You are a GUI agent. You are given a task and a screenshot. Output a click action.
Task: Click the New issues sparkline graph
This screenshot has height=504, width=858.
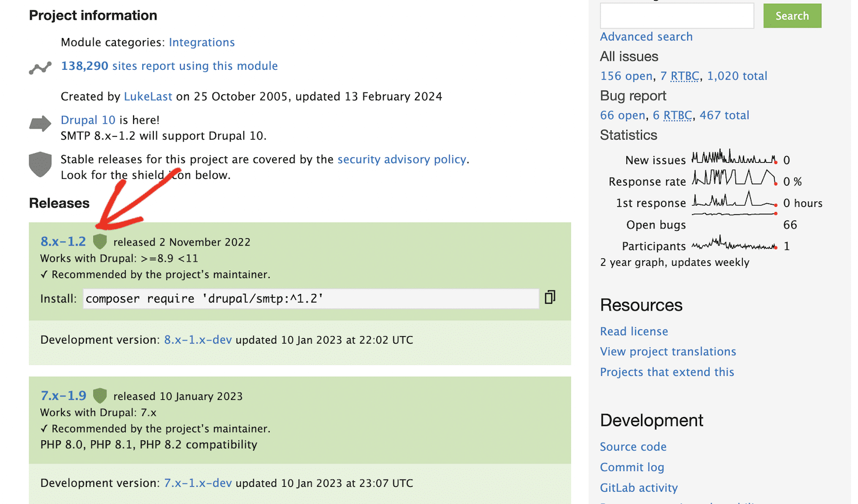[x=734, y=158]
